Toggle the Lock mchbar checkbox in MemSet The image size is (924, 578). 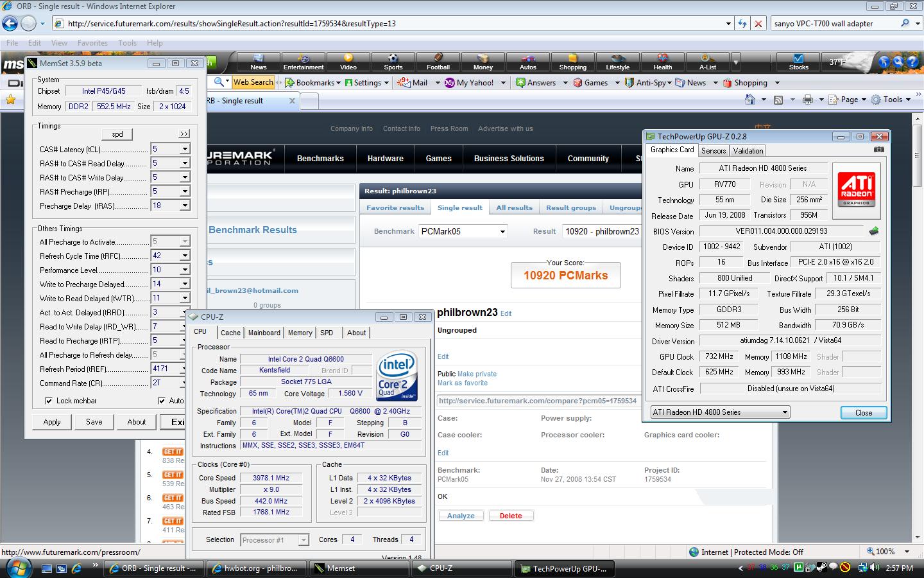pyautogui.click(x=49, y=401)
